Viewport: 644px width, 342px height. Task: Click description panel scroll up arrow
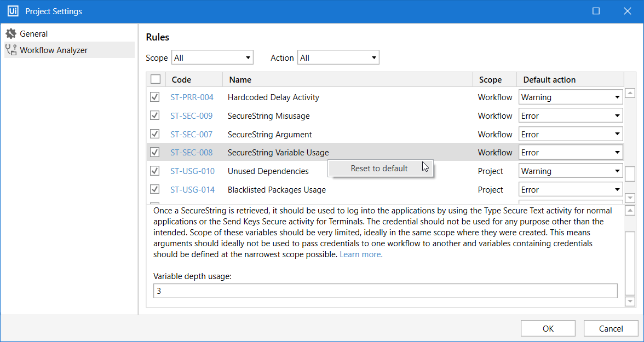point(630,211)
